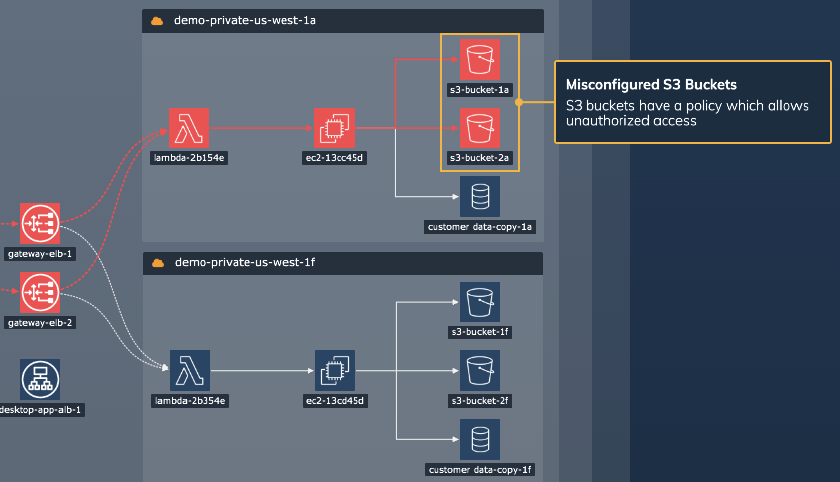Screen dimensions: 840x482
Task: Select the s3-bucket-2f bucket node
Action: click(479, 370)
